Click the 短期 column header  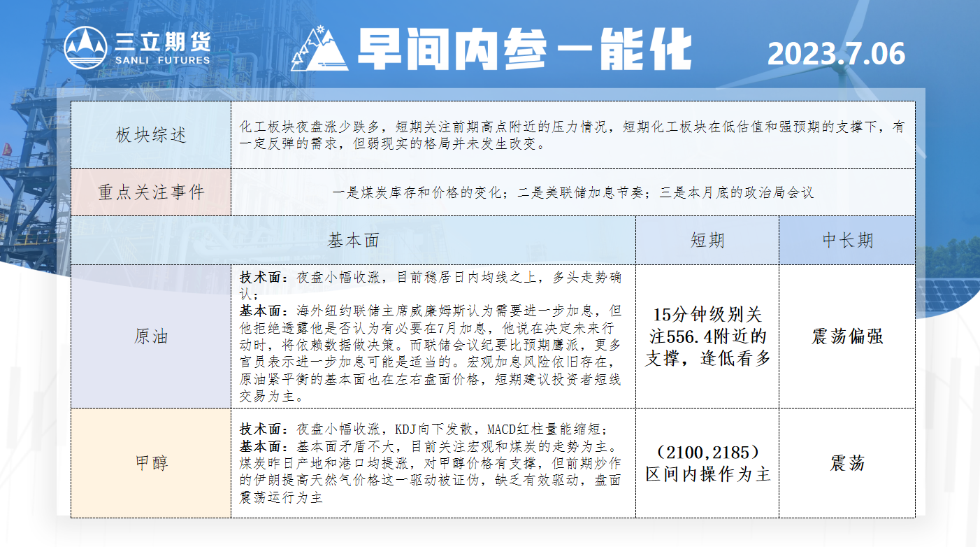click(707, 240)
